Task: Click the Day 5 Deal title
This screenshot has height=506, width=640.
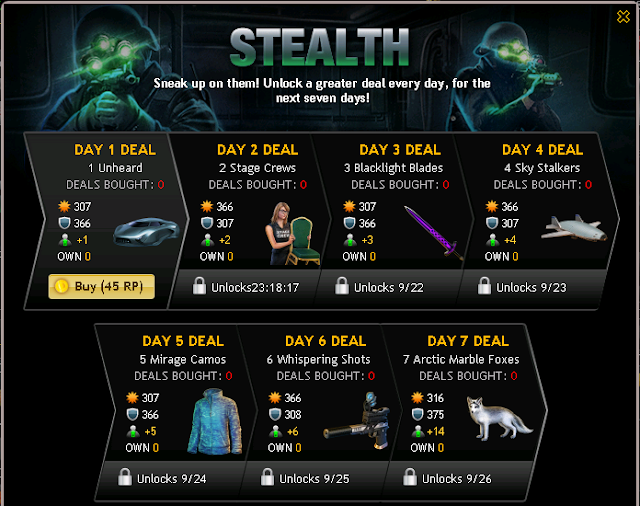Action: (x=183, y=341)
